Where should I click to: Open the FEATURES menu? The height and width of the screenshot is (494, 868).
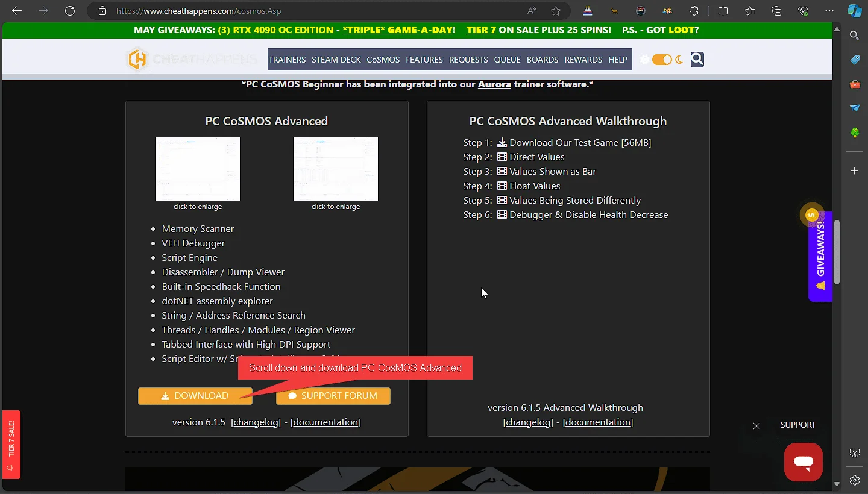[424, 60]
